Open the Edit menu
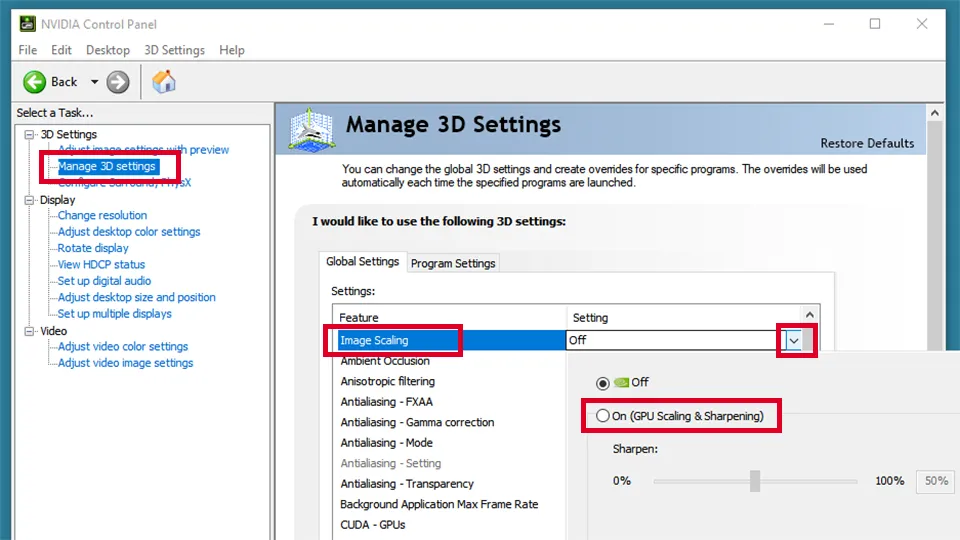The image size is (960, 540). [61, 50]
